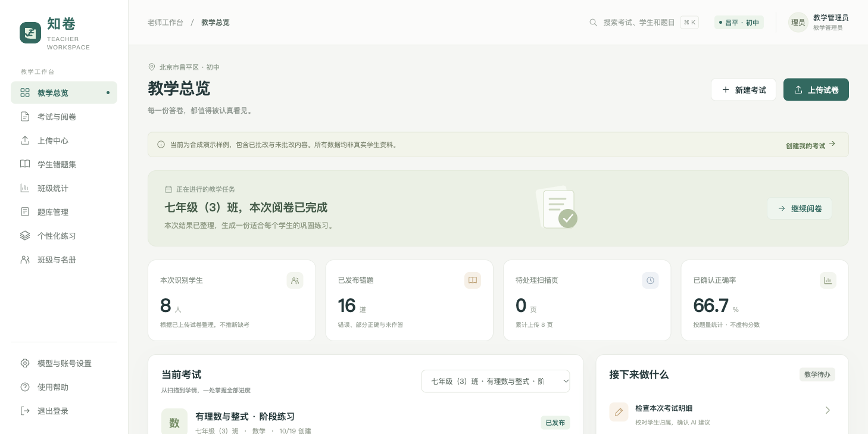The height and width of the screenshot is (434, 868).
Task: Click the 班级统计 chart icon
Action: pyautogui.click(x=25, y=188)
